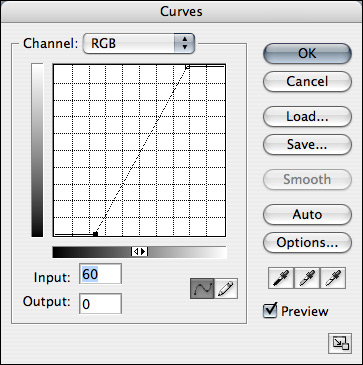This screenshot has height=365, width=363.
Task: Select the white point eyedropper
Action: (333, 278)
